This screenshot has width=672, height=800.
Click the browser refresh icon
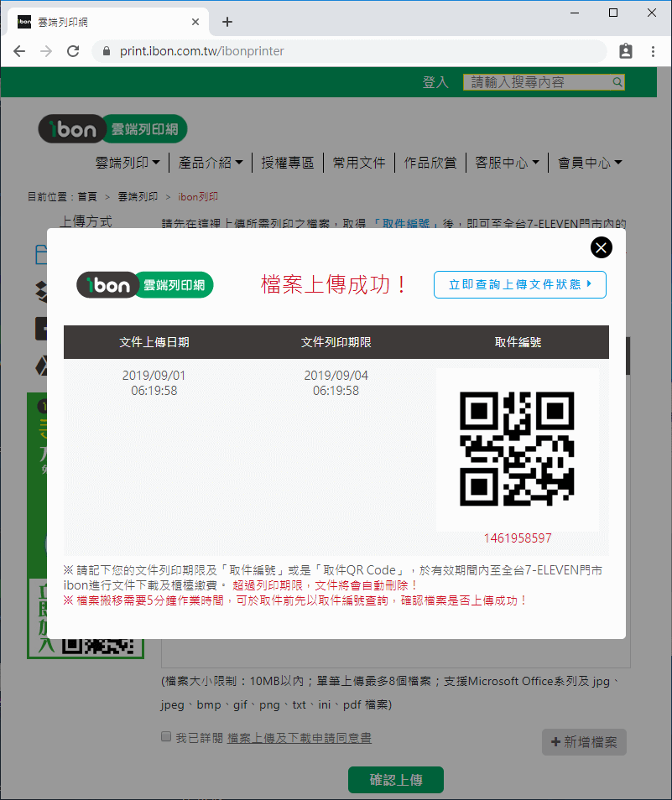[73, 51]
